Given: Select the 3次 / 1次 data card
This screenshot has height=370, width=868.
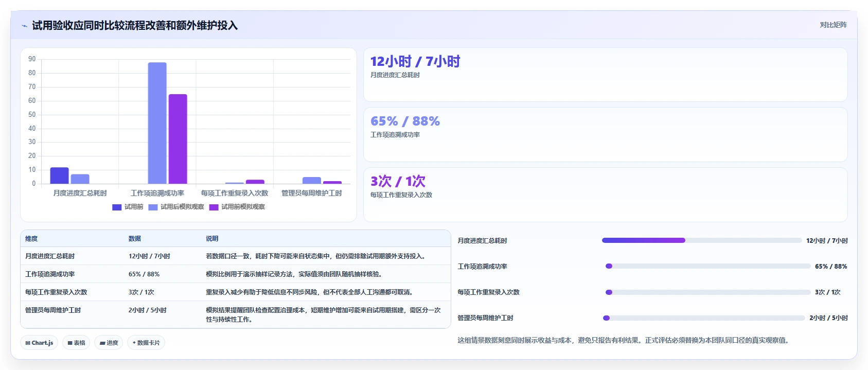Looking at the screenshot, I should tap(605, 195).
